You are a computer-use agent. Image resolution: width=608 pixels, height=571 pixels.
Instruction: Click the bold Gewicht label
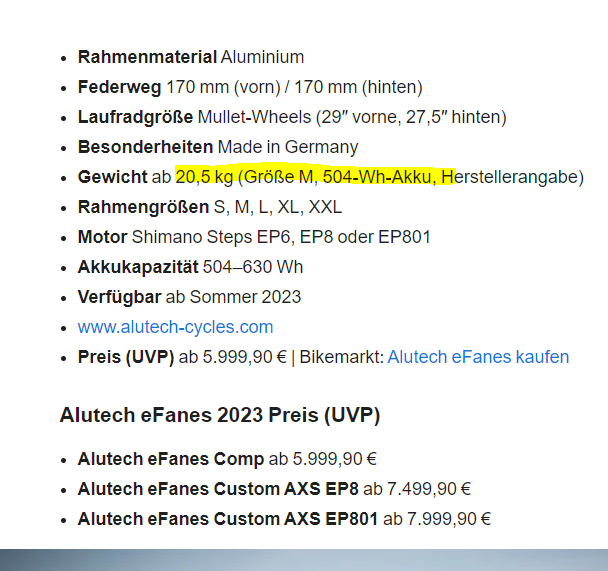(112, 177)
